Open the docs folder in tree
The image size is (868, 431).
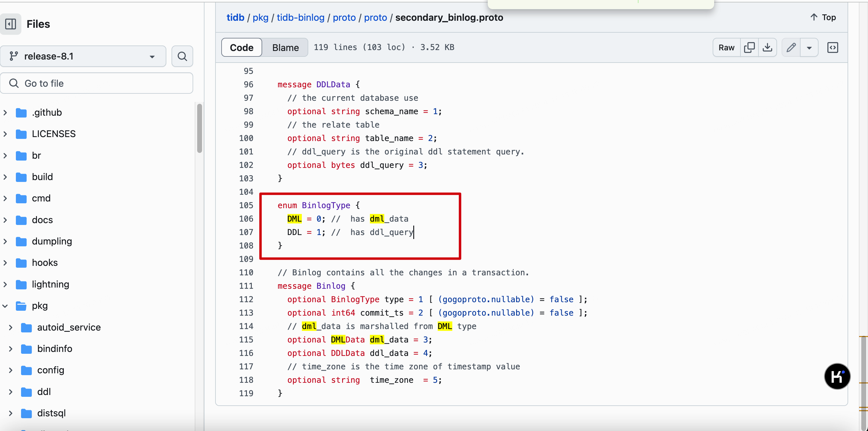(x=42, y=220)
